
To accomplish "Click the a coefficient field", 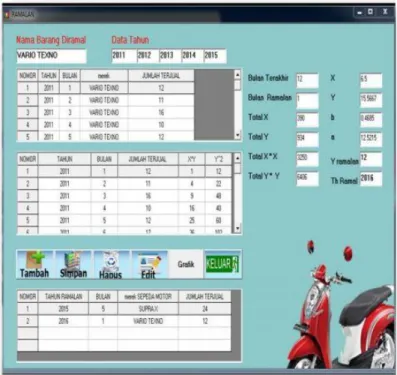I will click(x=371, y=139).
